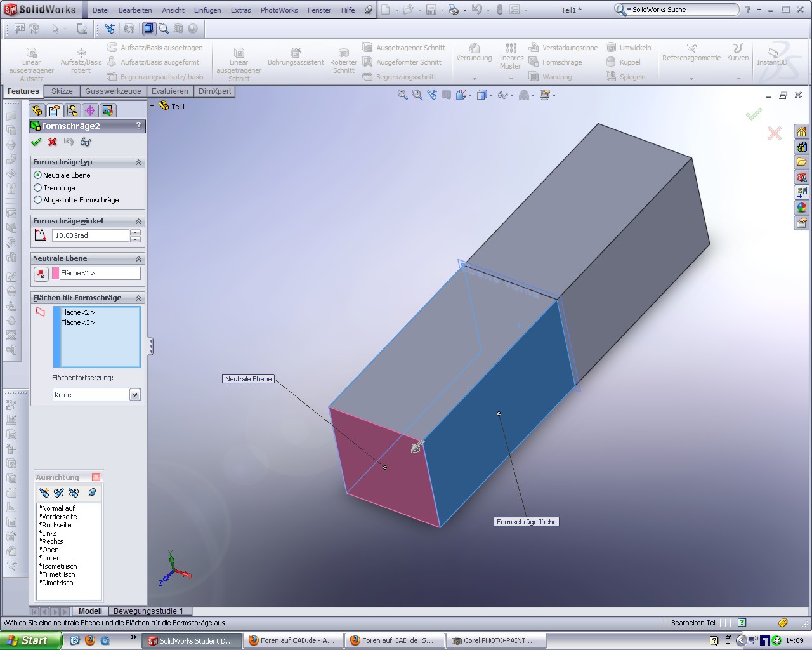The height and width of the screenshot is (650, 812).
Task: Click the pink Neutrale Ebene color swatch
Action: (56, 274)
